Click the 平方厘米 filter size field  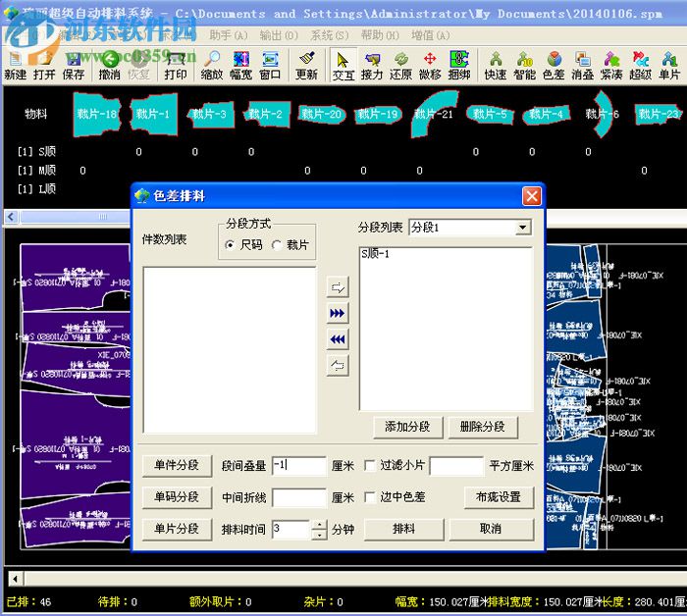pos(456,466)
